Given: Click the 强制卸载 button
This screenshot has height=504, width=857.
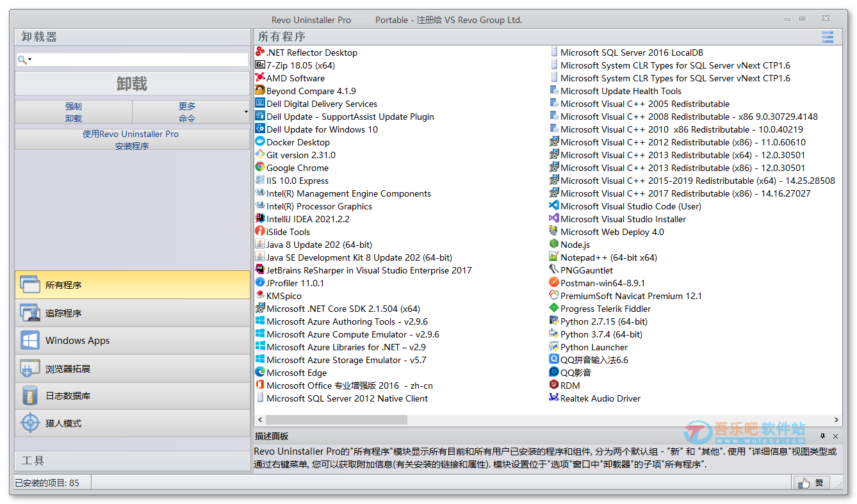Looking at the screenshot, I should (74, 112).
